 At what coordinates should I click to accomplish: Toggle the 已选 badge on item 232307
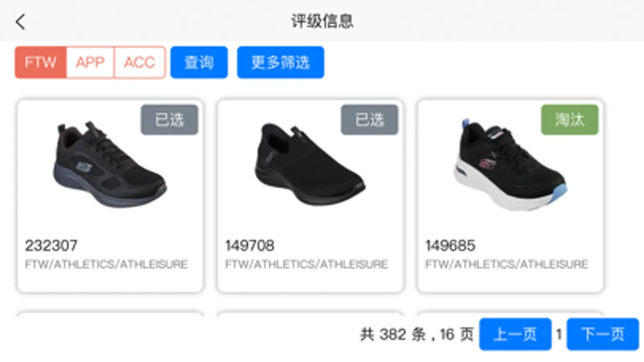tap(170, 120)
